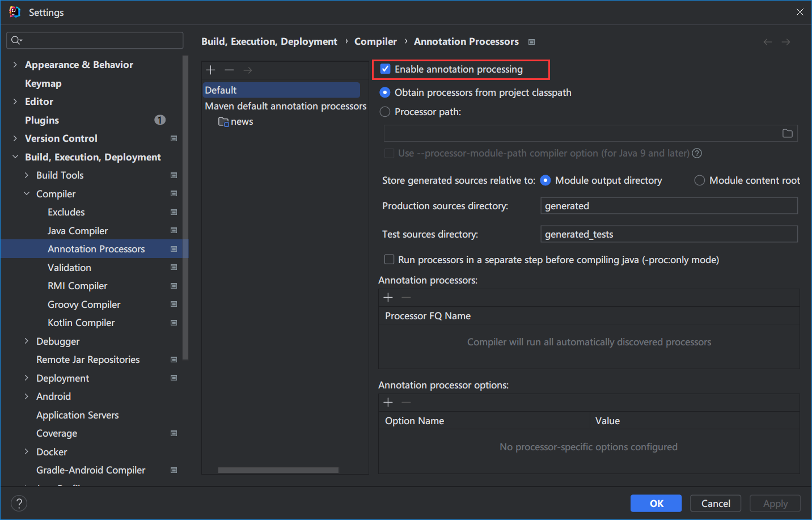812x520 pixels.
Task: Add a processor FQ name entry
Action: pyautogui.click(x=388, y=297)
